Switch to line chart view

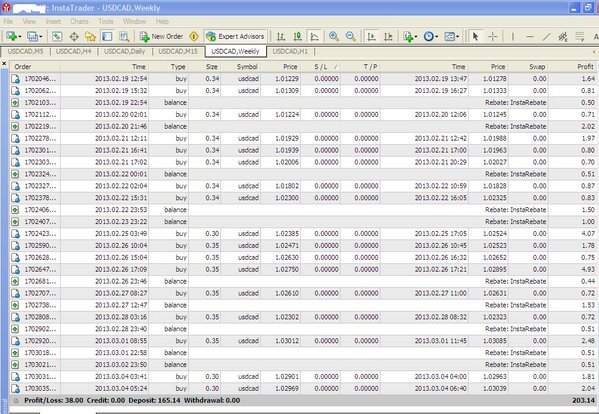(x=314, y=36)
